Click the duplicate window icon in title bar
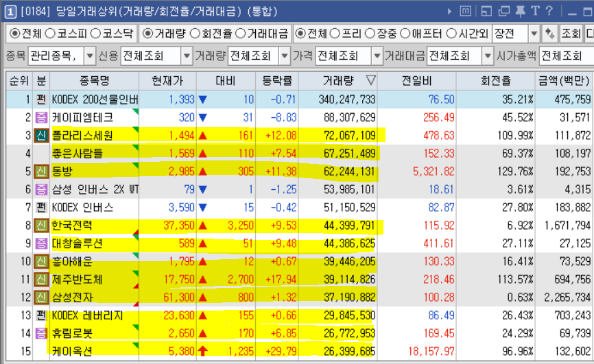Screen dimensions: 594x364 503,11
